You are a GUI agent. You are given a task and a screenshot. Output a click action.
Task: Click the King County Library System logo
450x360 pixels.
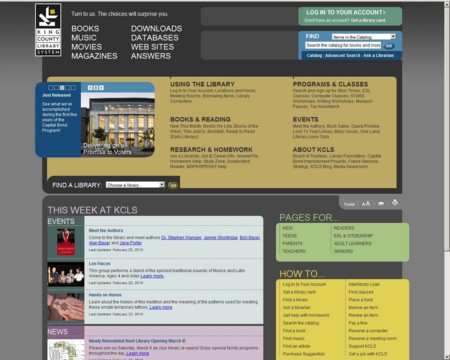(x=48, y=30)
